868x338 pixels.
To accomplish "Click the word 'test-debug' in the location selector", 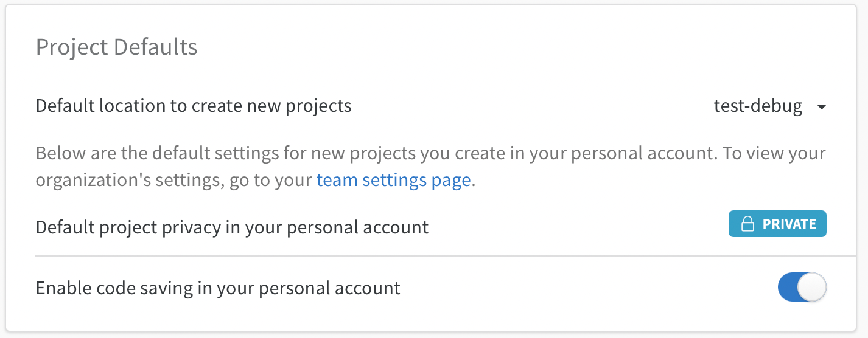I will point(758,107).
